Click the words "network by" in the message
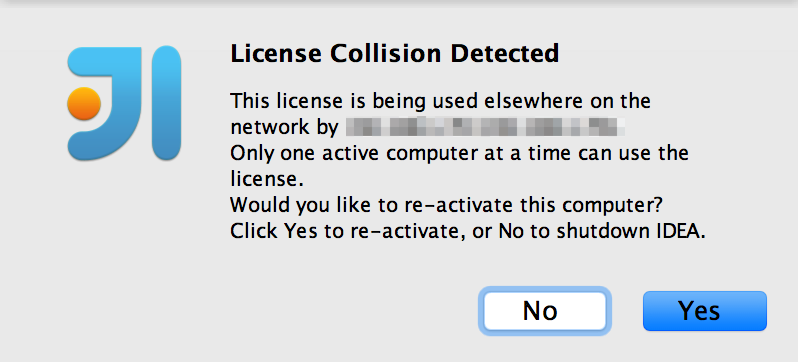The image size is (798, 362). pyautogui.click(x=284, y=127)
